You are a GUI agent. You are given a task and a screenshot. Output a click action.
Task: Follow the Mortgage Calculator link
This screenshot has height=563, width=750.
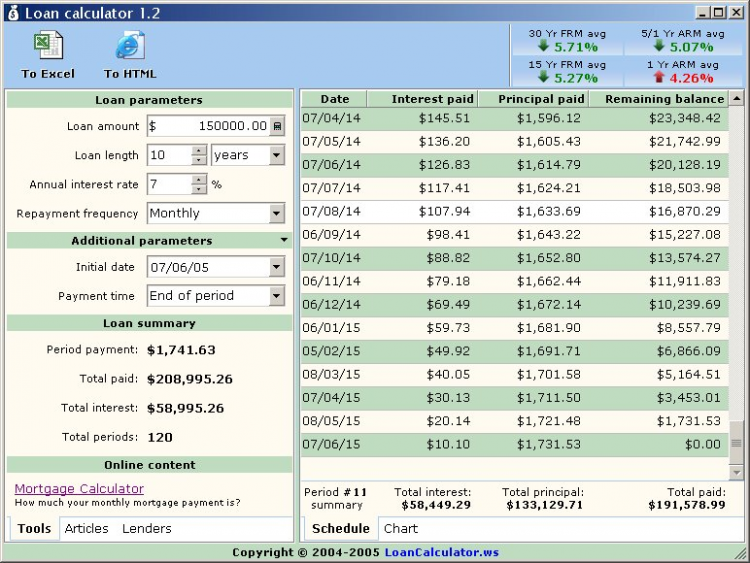click(x=79, y=489)
